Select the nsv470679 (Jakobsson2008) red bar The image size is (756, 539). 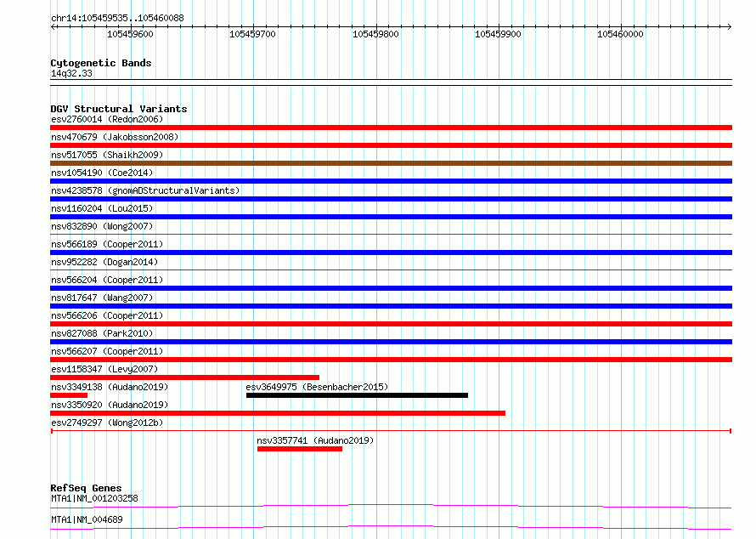[391, 145]
